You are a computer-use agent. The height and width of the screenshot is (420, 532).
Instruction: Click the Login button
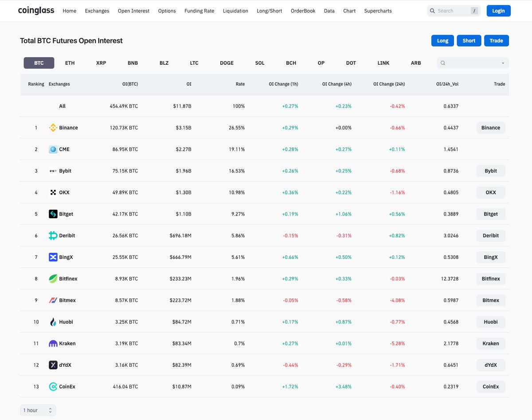click(x=498, y=11)
